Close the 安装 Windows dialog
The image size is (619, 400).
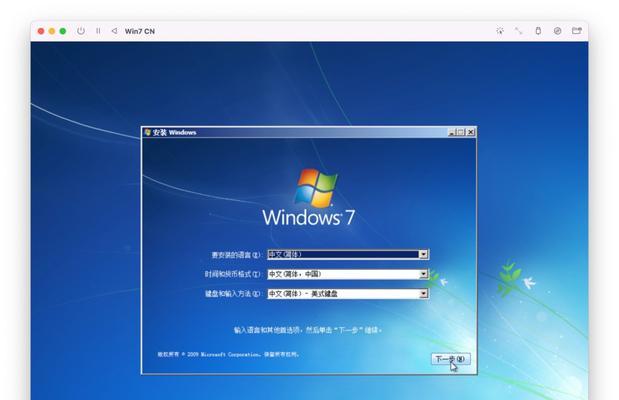coord(471,132)
